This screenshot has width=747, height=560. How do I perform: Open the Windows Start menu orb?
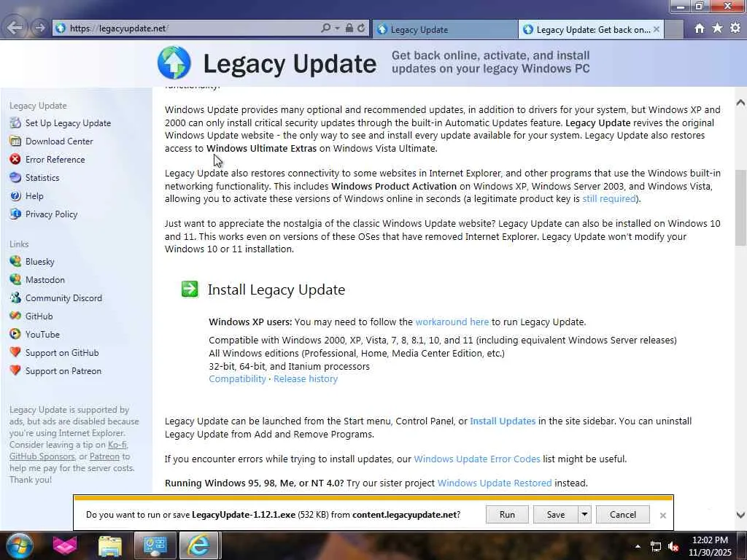(x=18, y=545)
